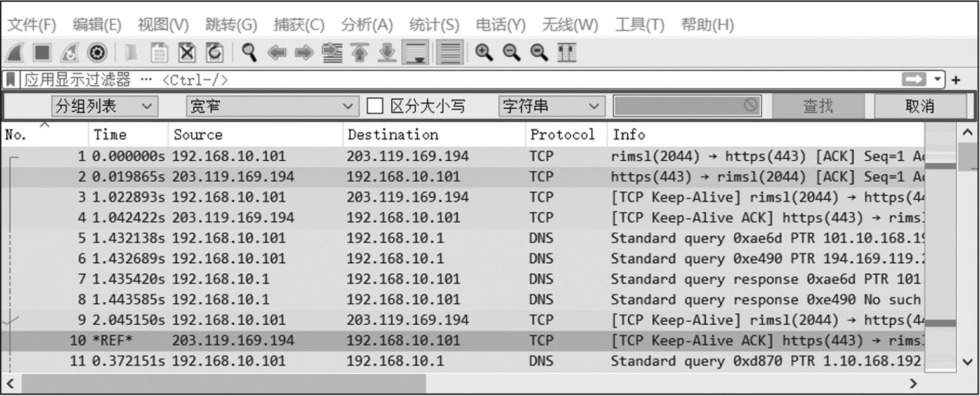Go to specified packet icon
980x396 pixels.
332,52
